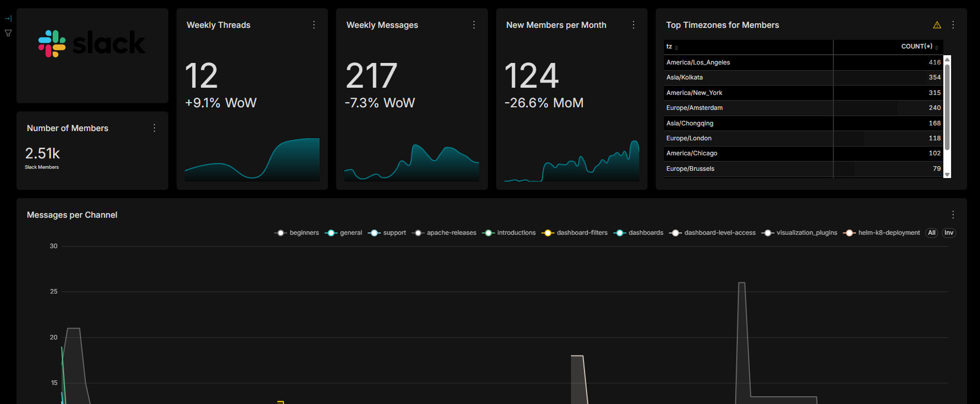This screenshot has height=404, width=980.
Task: Click count value 168
Action: click(935, 123)
